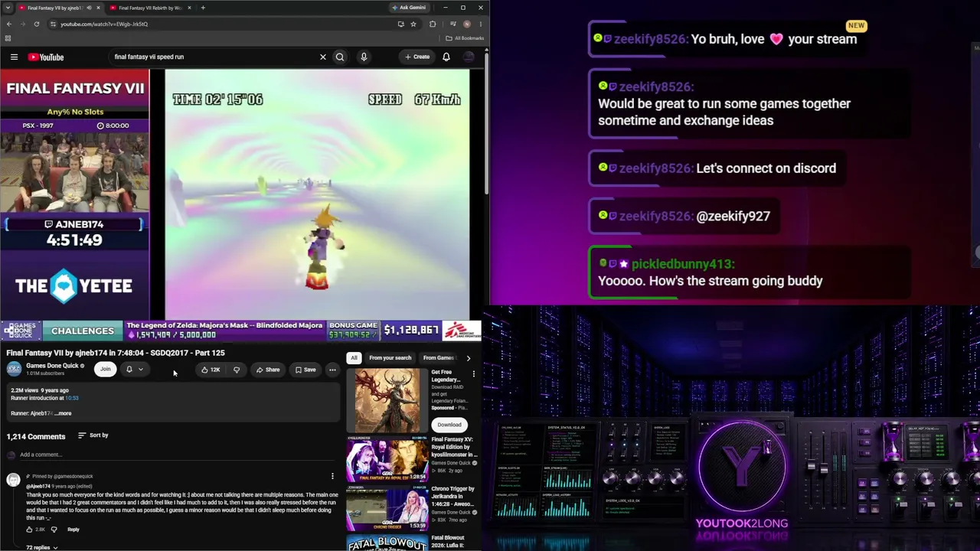Image resolution: width=980 pixels, height=551 pixels.
Task: Reload the YouTube page
Action: 37,24
